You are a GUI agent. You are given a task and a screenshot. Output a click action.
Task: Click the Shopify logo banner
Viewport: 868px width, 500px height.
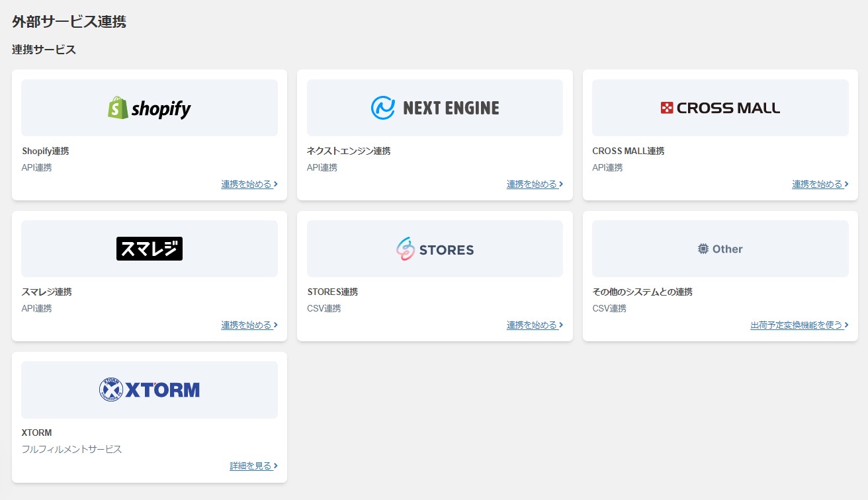[150, 108]
